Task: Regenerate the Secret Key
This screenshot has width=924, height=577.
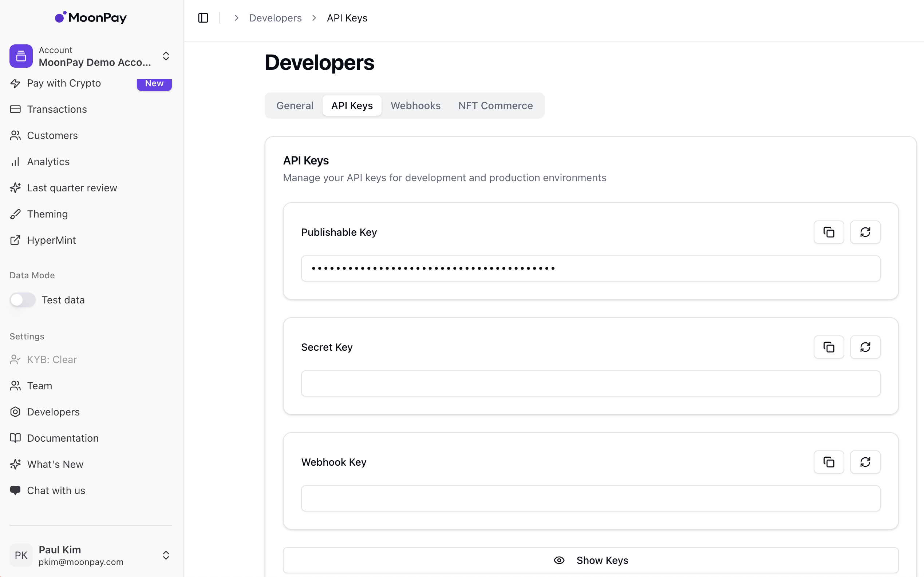Action: tap(865, 347)
